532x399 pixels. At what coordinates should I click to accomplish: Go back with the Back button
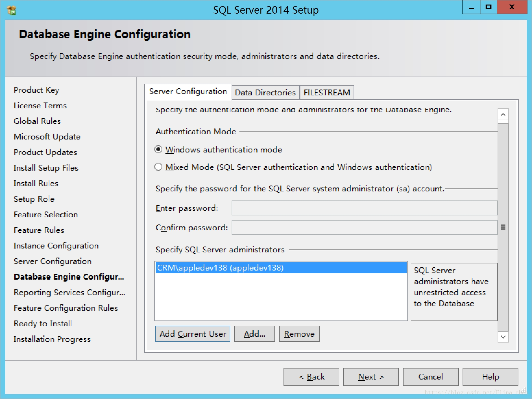[x=311, y=377]
